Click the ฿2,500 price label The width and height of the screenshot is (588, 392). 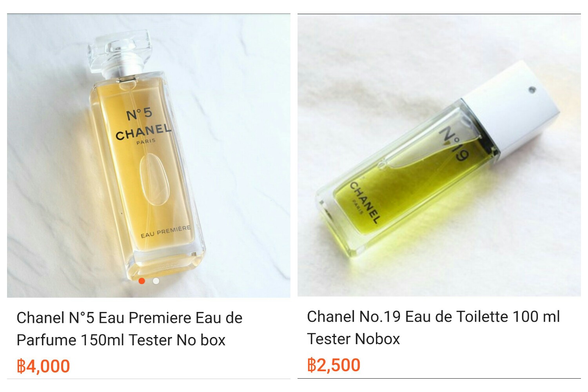pos(334,365)
